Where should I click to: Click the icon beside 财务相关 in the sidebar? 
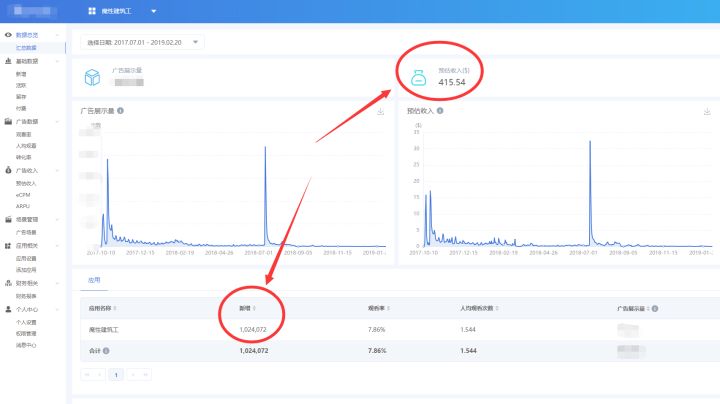[x=8, y=283]
